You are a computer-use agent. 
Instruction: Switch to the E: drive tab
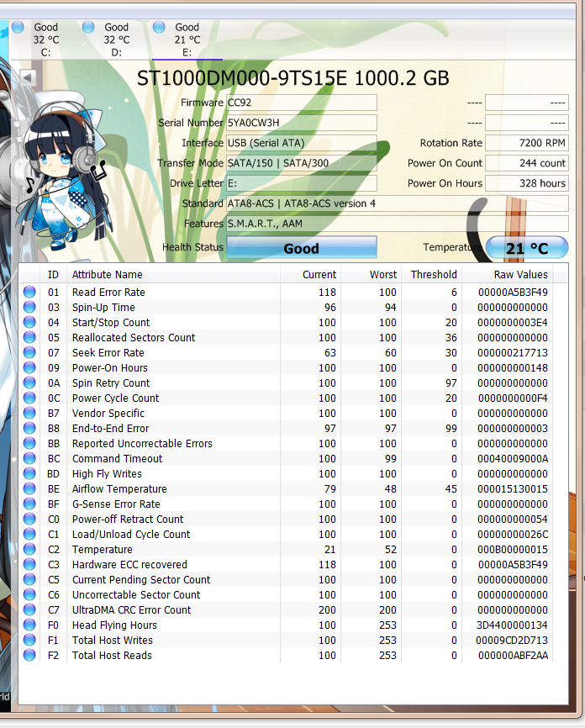(x=187, y=40)
